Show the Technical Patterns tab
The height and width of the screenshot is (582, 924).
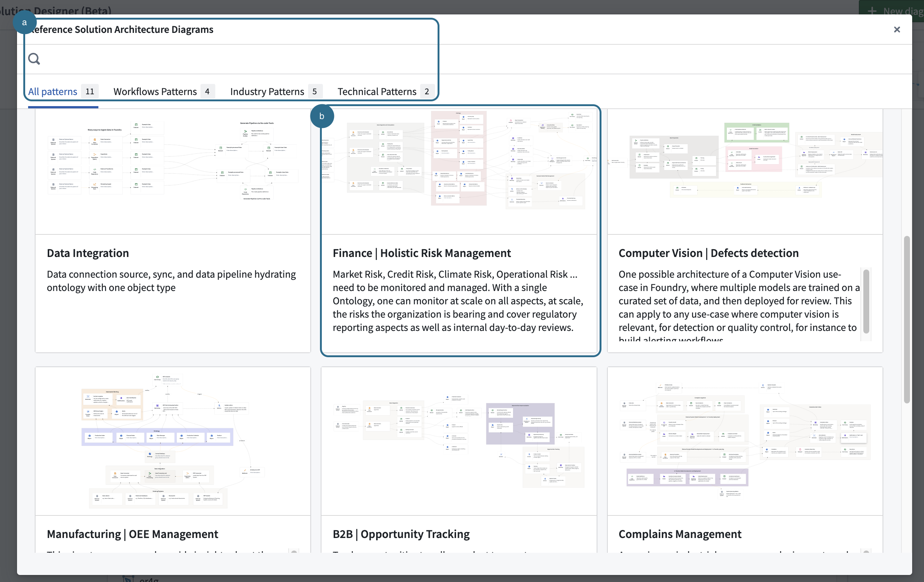pyautogui.click(x=386, y=92)
